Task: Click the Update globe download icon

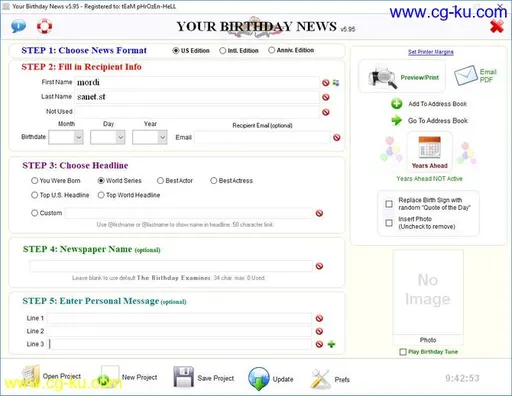Action: (x=259, y=379)
